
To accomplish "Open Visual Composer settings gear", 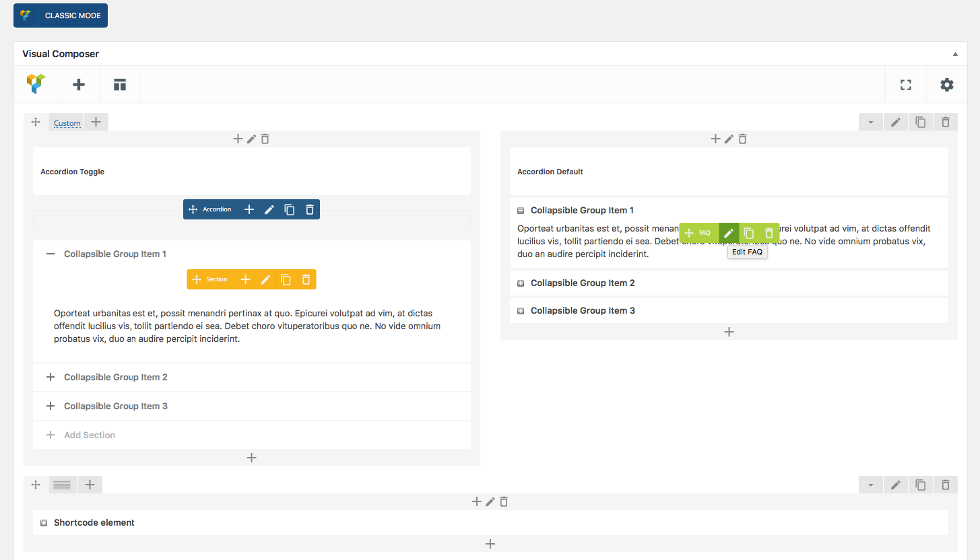I will click(x=947, y=85).
